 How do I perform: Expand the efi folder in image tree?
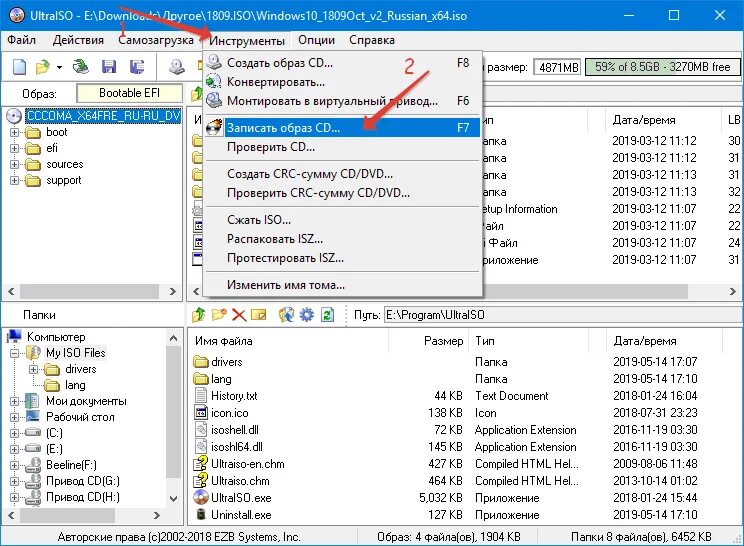(14, 148)
